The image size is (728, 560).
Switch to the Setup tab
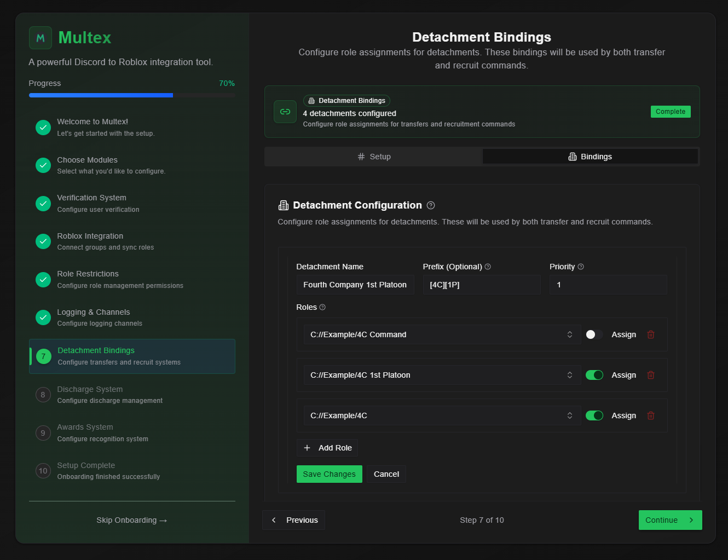point(374,157)
